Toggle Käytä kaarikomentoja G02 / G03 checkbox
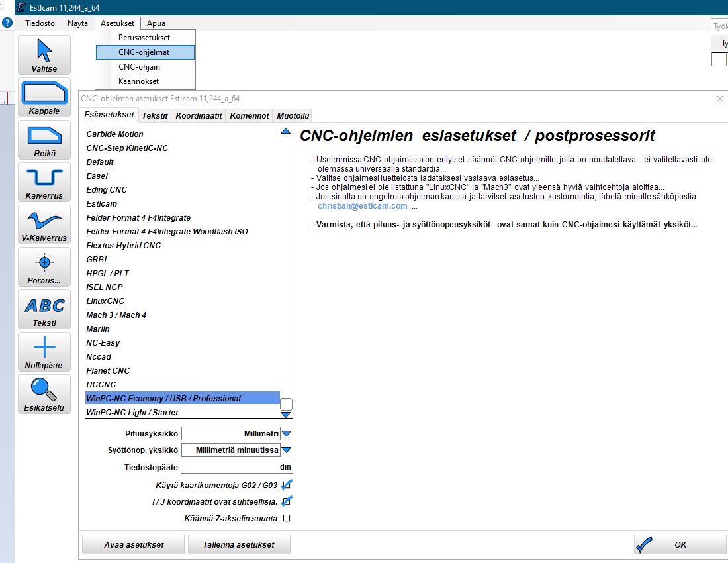Screen dimensions: 728x563 tap(287, 486)
